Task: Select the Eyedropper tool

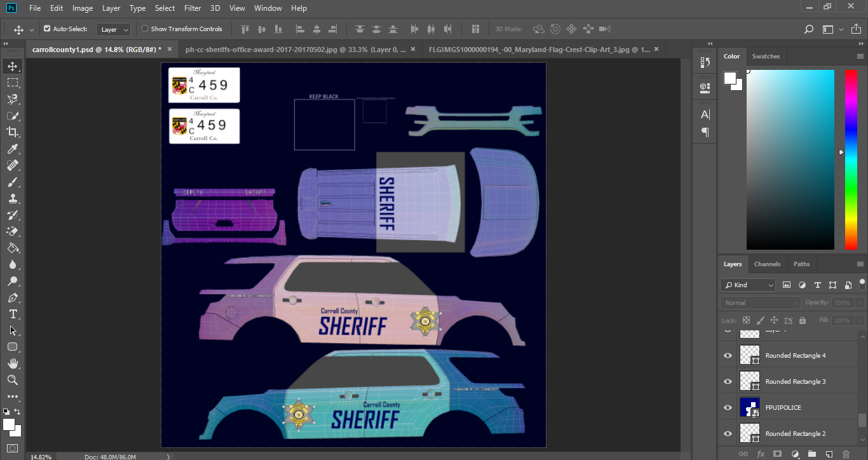Action: point(12,149)
